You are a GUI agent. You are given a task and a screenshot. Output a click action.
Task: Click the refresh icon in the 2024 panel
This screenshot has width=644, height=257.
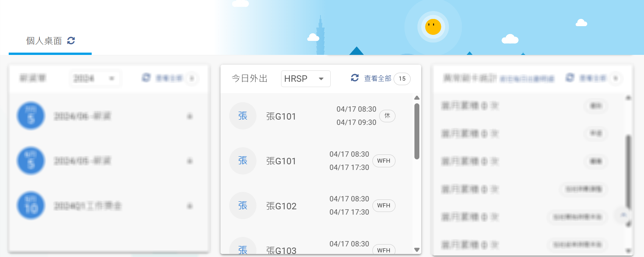click(146, 78)
